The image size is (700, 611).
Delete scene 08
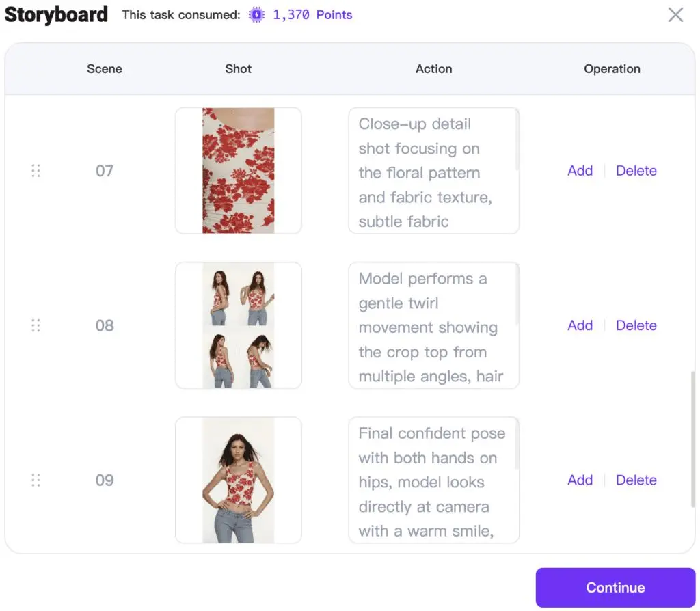[636, 325]
